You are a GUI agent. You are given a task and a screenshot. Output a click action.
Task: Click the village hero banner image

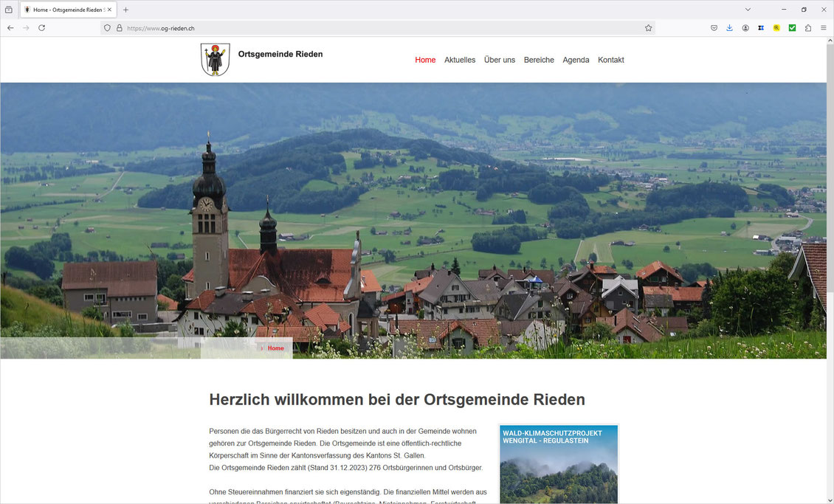pos(413,221)
